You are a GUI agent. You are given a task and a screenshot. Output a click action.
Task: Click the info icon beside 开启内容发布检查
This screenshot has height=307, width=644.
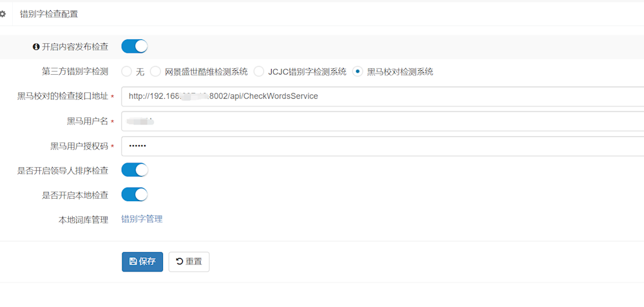pyautogui.click(x=36, y=47)
